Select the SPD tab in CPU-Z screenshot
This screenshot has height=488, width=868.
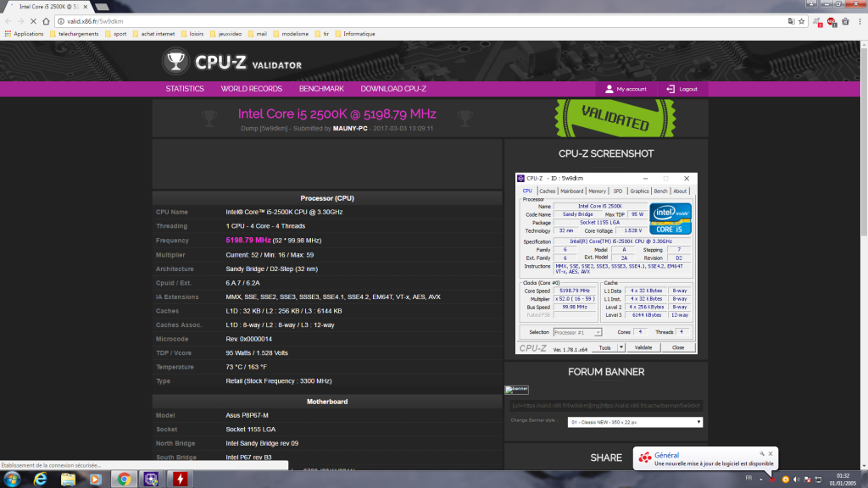(618, 191)
